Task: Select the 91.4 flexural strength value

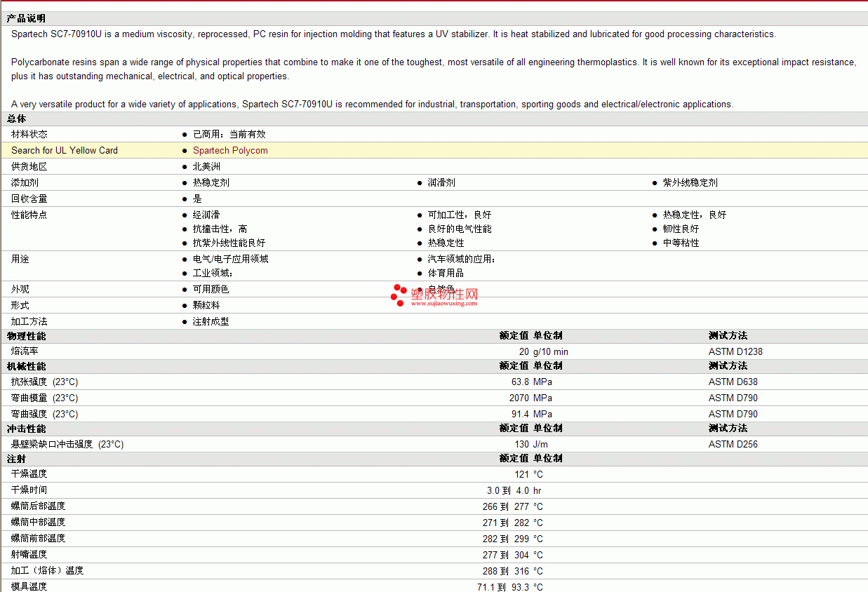Action: (x=520, y=414)
